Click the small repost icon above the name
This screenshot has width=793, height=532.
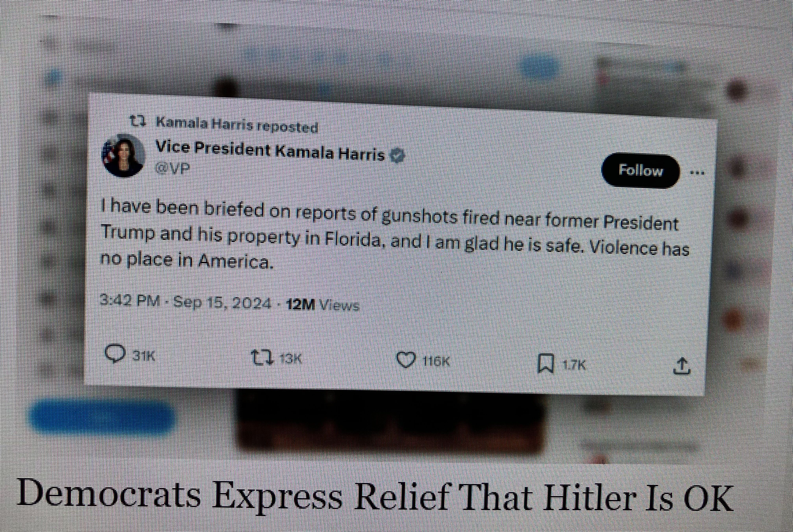click(139, 121)
